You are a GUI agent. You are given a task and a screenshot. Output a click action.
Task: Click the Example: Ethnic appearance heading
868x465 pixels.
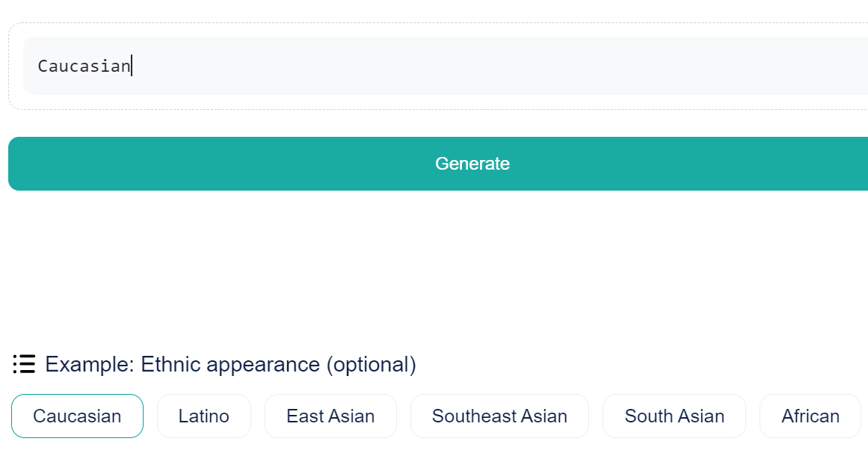230,364
